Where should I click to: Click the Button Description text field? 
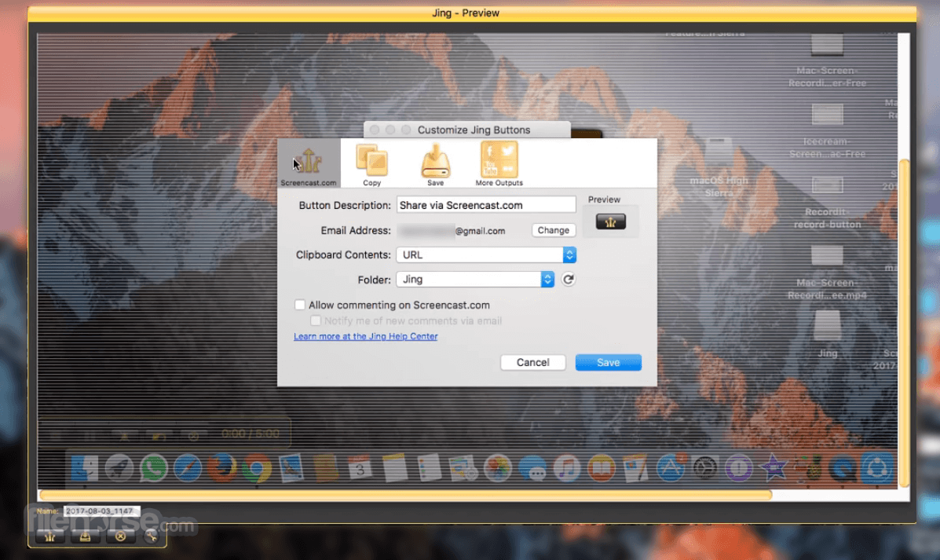click(485, 205)
